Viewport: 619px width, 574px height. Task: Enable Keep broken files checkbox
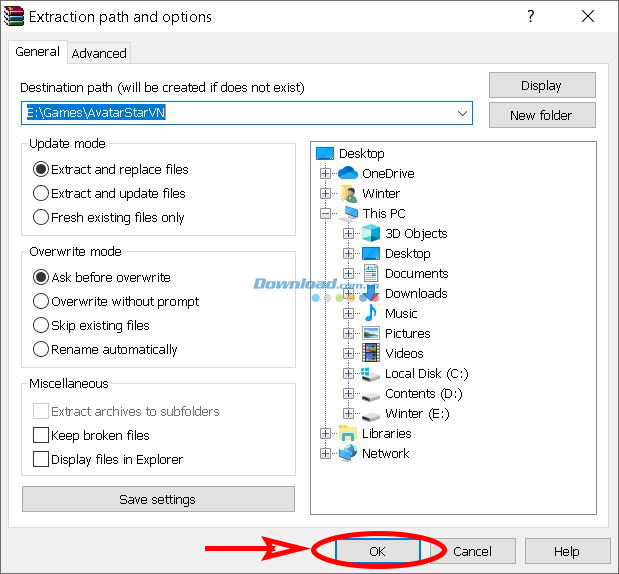pyautogui.click(x=41, y=435)
